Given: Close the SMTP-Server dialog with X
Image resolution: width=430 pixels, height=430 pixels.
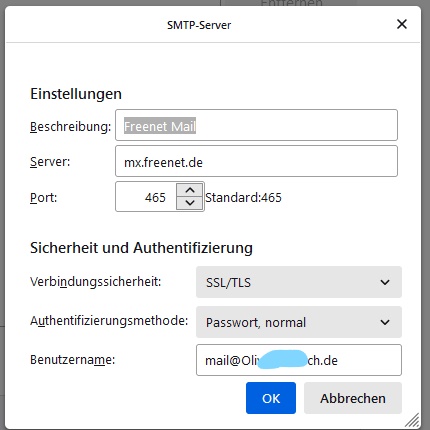Looking at the screenshot, I should (402, 24).
